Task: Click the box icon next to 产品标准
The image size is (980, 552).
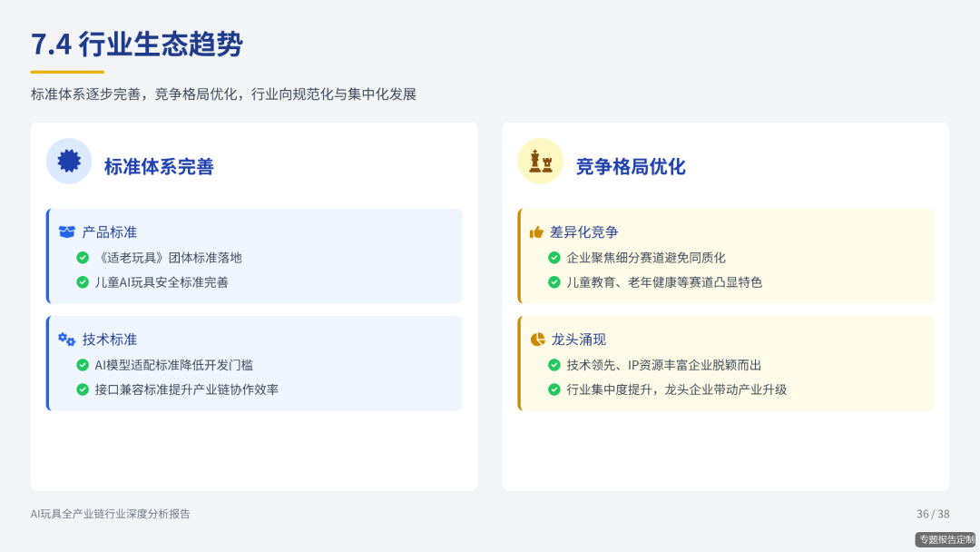Action: pos(65,232)
